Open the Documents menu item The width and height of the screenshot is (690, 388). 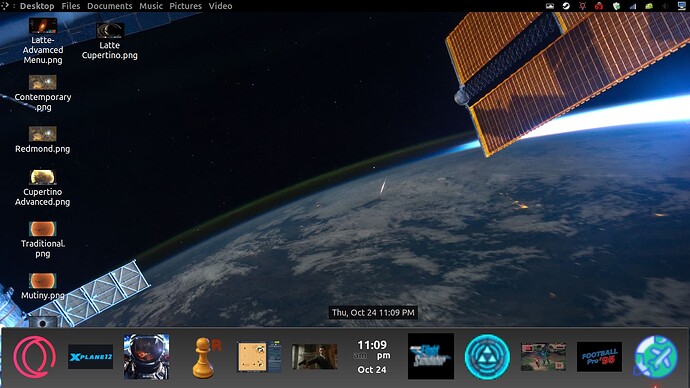click(x=110, y=6)
